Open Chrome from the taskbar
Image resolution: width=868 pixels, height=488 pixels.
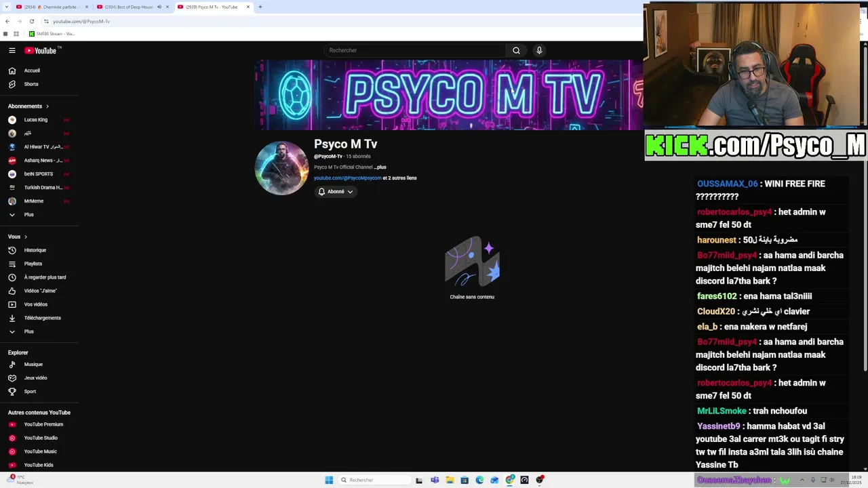[509, 480]
